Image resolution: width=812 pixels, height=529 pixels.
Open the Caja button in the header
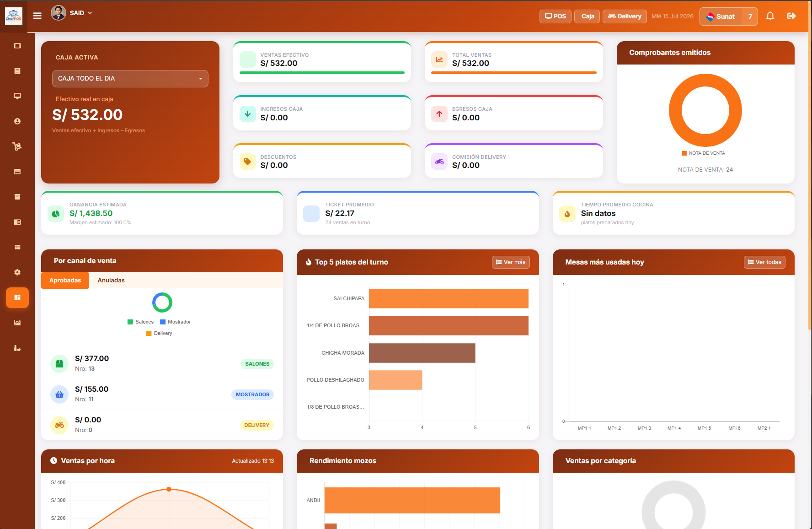587,16
